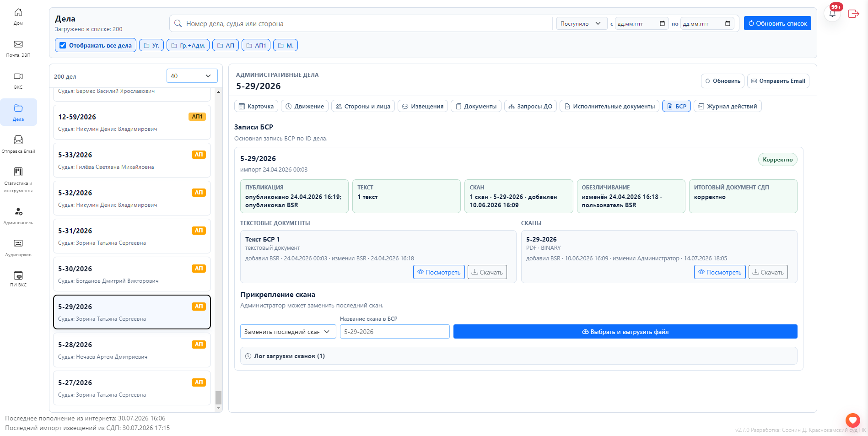The image size is (868, 436).
Task: Click Посмотреть for scan 5-29-2026
Action: pos(720,272)
